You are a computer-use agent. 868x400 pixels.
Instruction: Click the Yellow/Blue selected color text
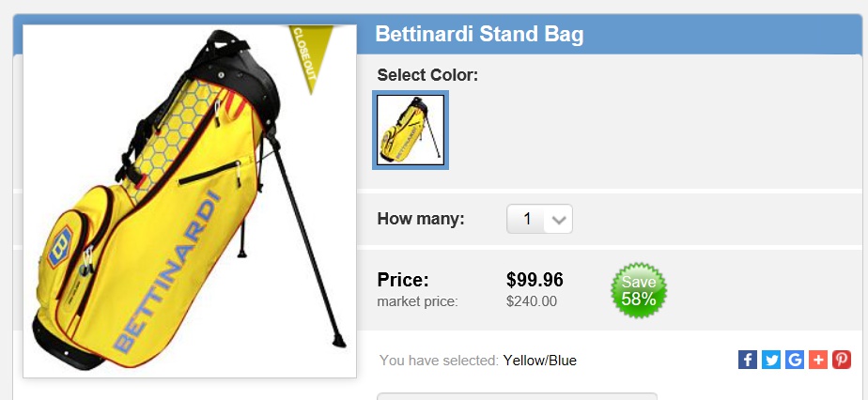tap(540, 361)
